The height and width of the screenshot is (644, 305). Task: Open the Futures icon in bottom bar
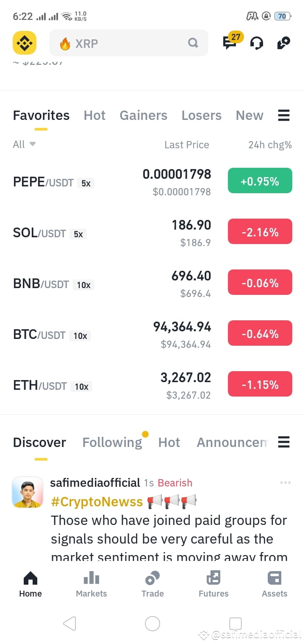pos(213,578)
